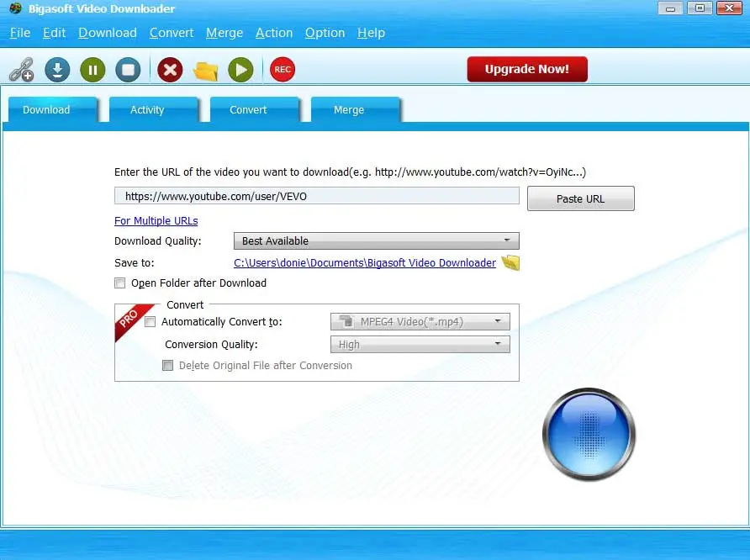Open the File menu
This screenshot has height=560, width=750.
[20, 33]
